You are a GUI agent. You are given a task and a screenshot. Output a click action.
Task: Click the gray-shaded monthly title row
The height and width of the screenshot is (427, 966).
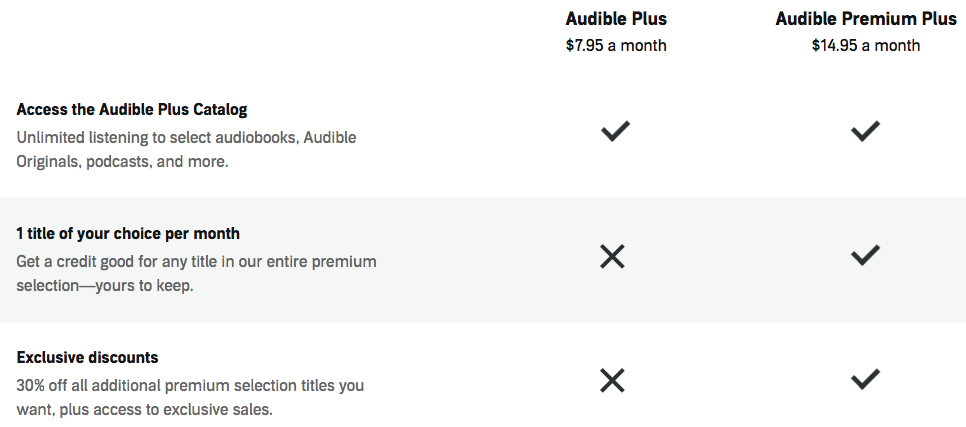point(483,260)
